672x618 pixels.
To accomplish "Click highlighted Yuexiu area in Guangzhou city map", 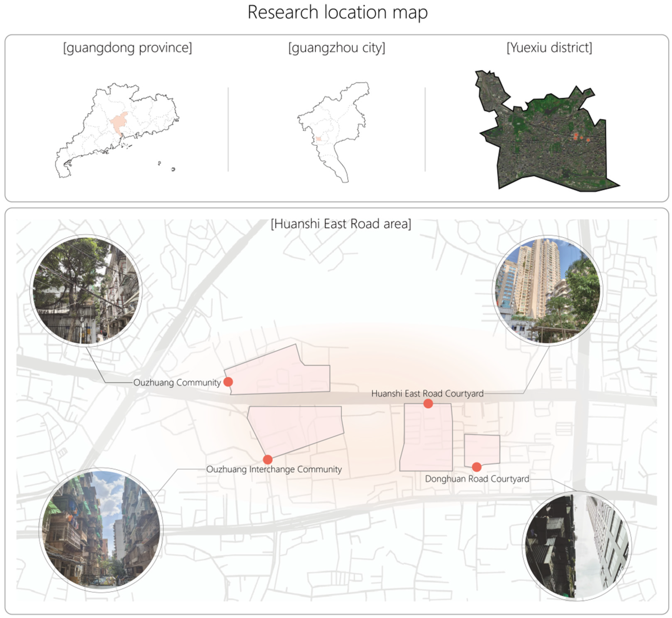I will tap(319, 139).
